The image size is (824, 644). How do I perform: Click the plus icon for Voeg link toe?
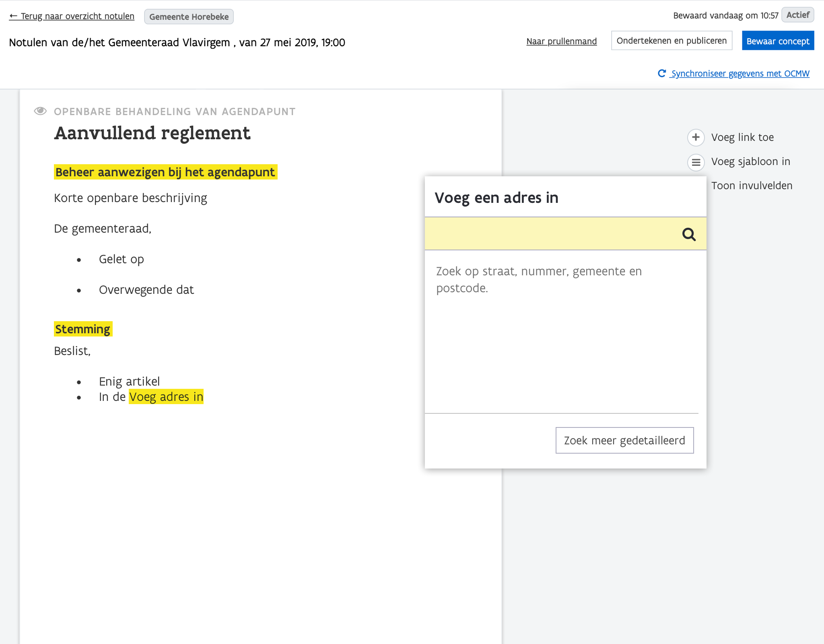click(696, 137)
